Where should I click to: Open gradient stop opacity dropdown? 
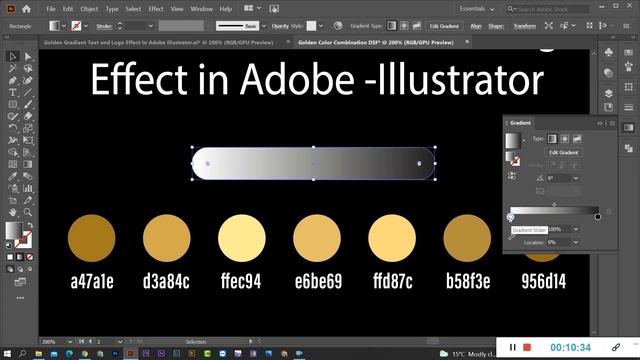[576, 229]
